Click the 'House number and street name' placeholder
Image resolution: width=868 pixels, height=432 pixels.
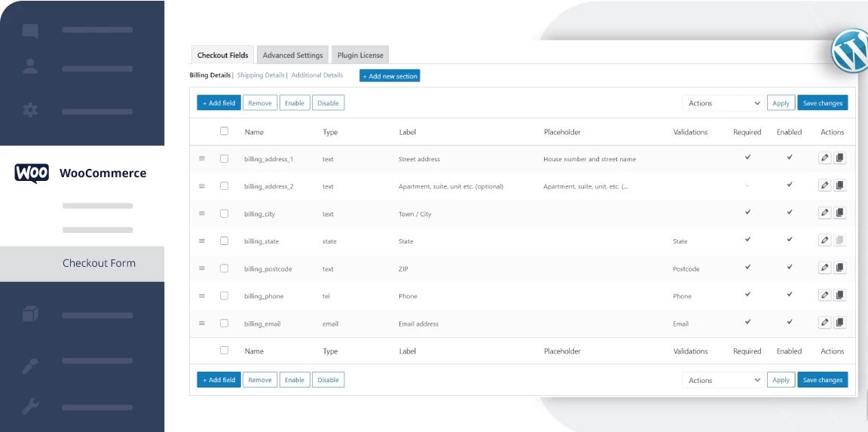[x=589, y=159]
